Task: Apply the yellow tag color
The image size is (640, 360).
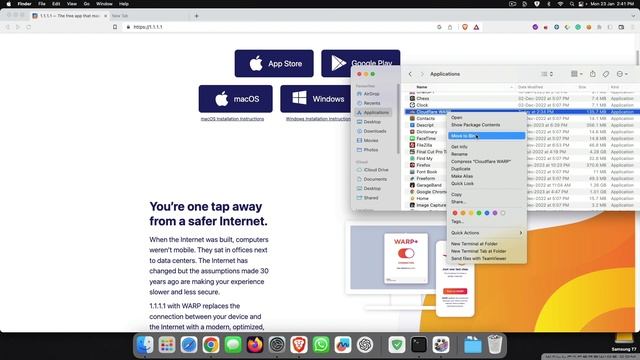Action: coord(471,213)
